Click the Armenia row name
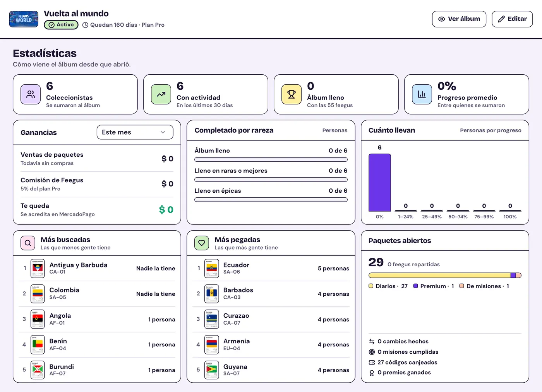 click(x=237, y=341)
